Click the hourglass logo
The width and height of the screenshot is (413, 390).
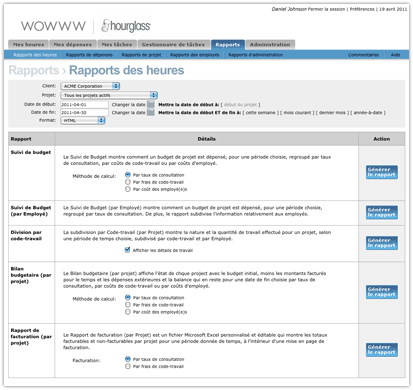click(126, 26)
